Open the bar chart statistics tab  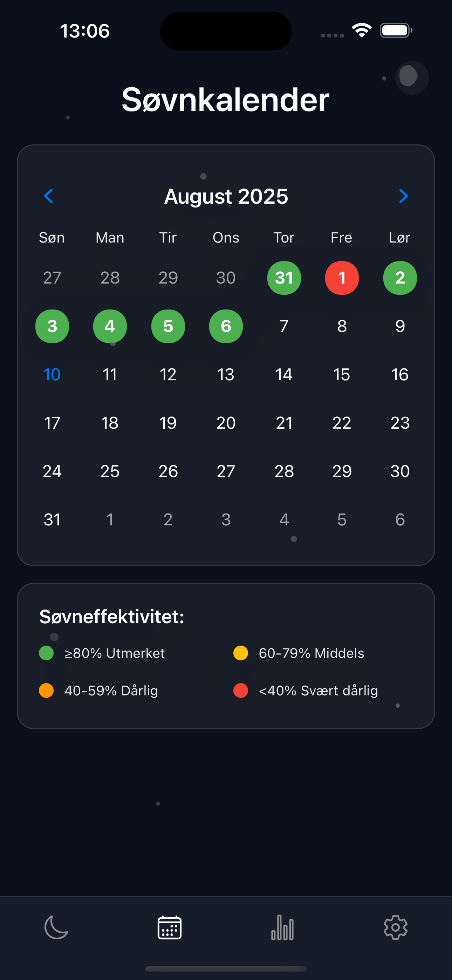coord(282,927)
